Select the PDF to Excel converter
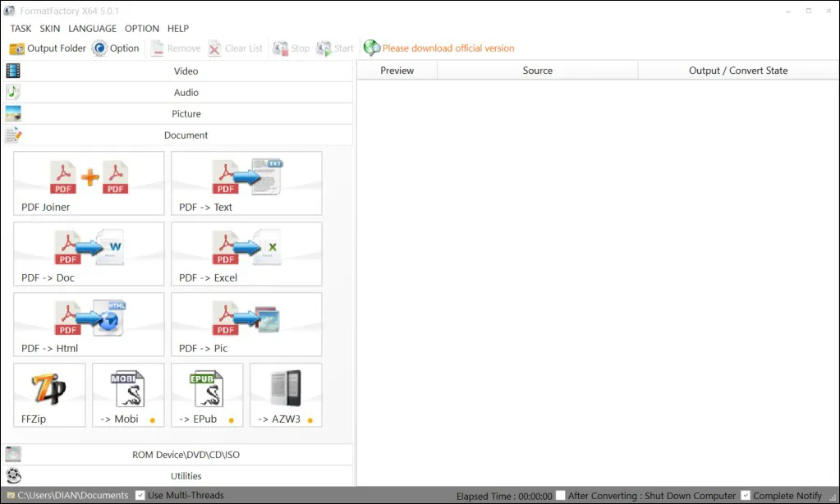 tap(246, 253)
